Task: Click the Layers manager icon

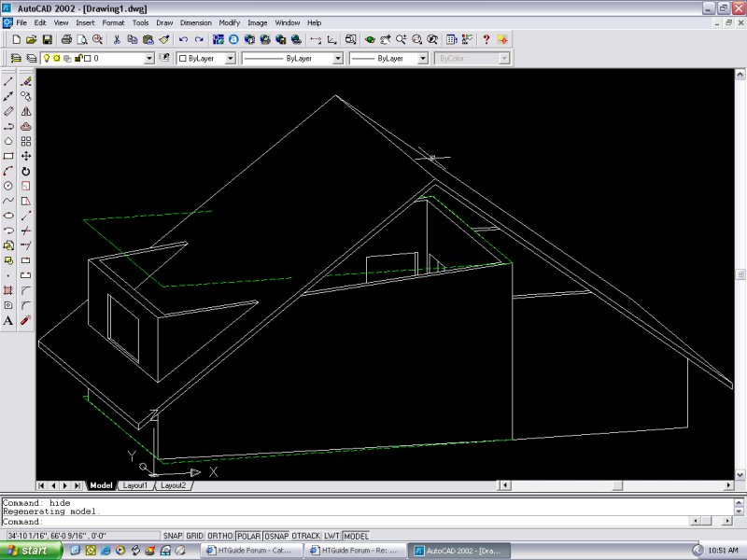Action: click(x=16, y=58)
